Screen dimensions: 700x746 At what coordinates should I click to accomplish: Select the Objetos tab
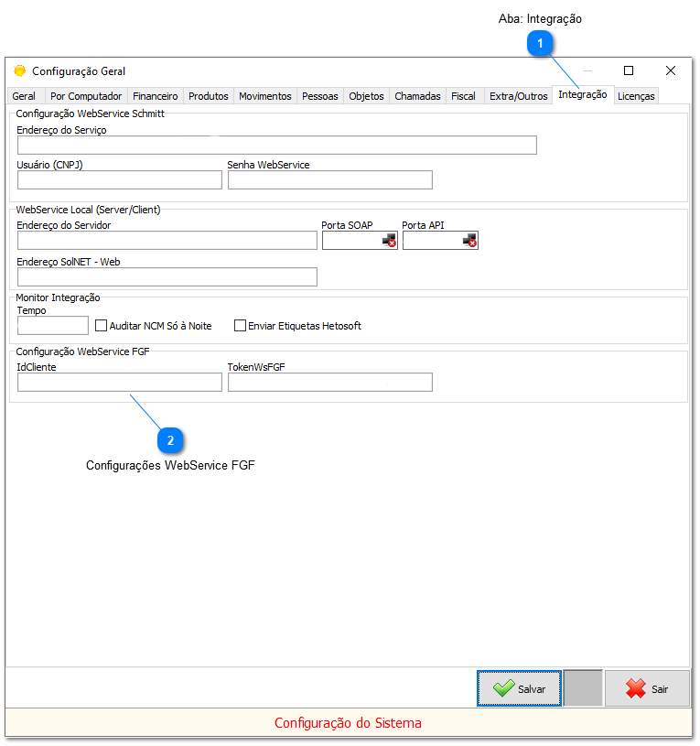pos(366,96)
